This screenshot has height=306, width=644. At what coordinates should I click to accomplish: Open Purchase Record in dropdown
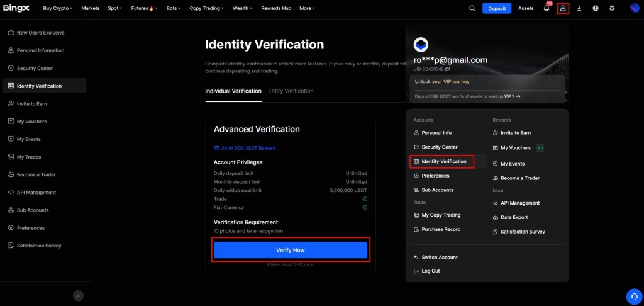pos(438,229)
